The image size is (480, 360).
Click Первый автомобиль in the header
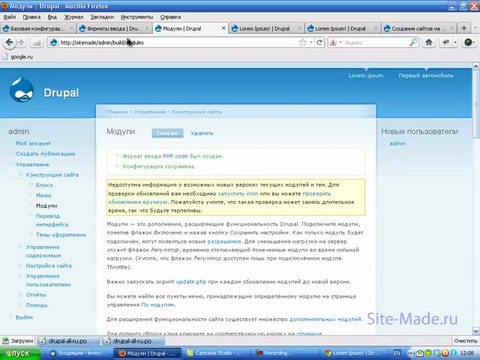[x=426, y=76]
